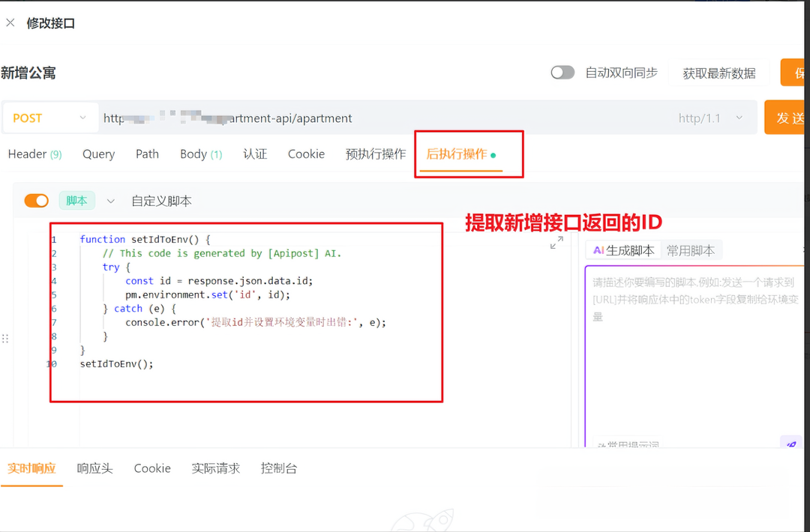Screen dimensions: 810x532
Task: Switch to the Body tab
Action: (x=201, y=154)
